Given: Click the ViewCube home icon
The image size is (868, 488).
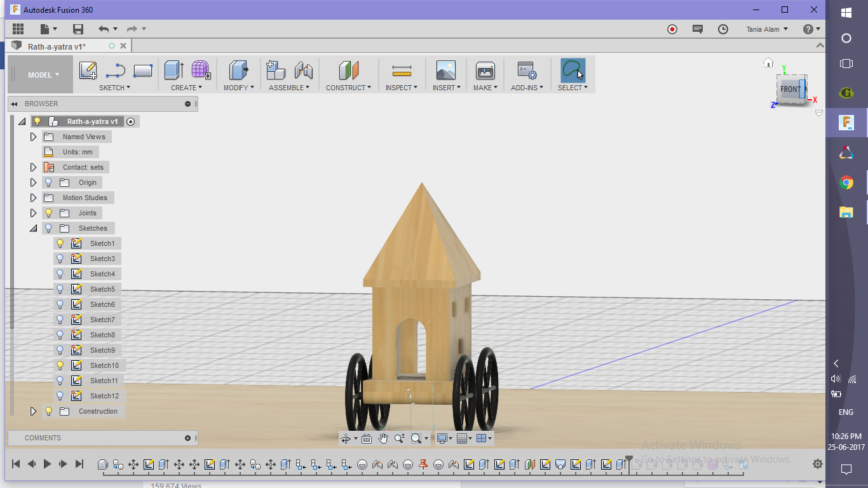Looking at the screenshot, I should (768, 62).
